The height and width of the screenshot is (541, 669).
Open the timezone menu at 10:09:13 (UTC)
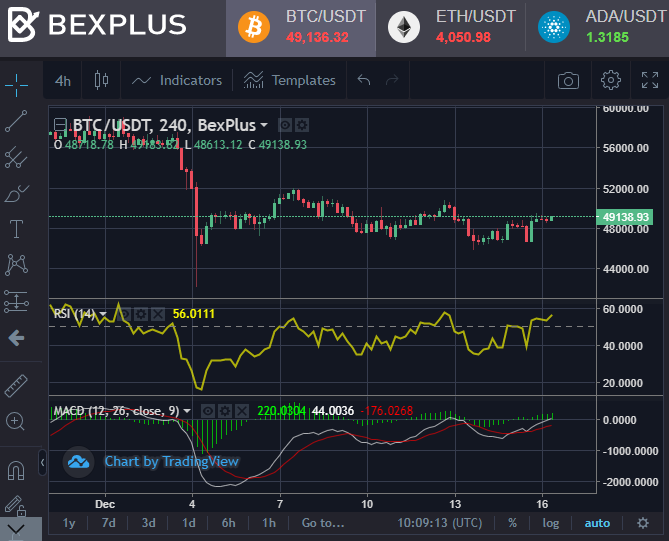(x=439, y=523)
